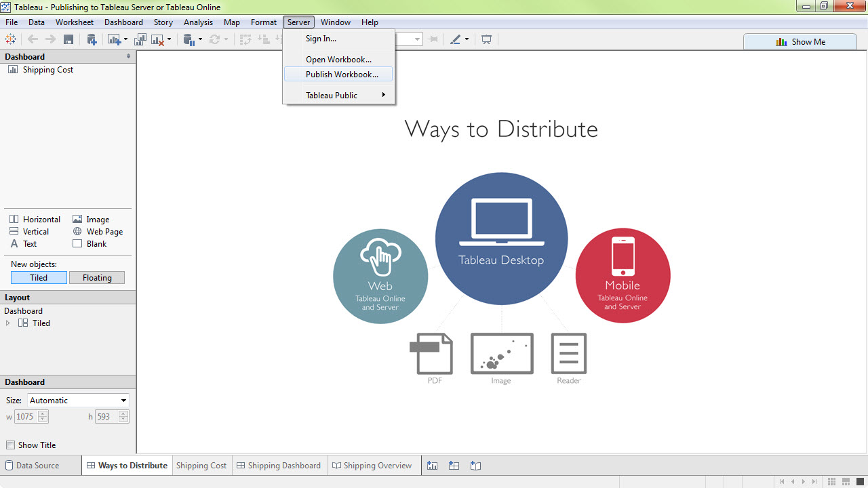Click the Duplicate sheet toolbar icon
The image size is (868, 488).
[x=140, y=39]
